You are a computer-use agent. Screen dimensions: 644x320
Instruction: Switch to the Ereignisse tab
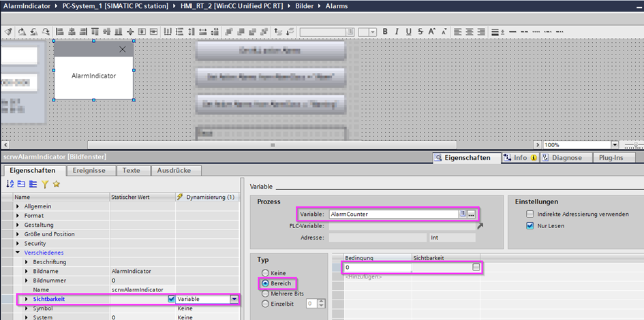click(x=89, y=170)
